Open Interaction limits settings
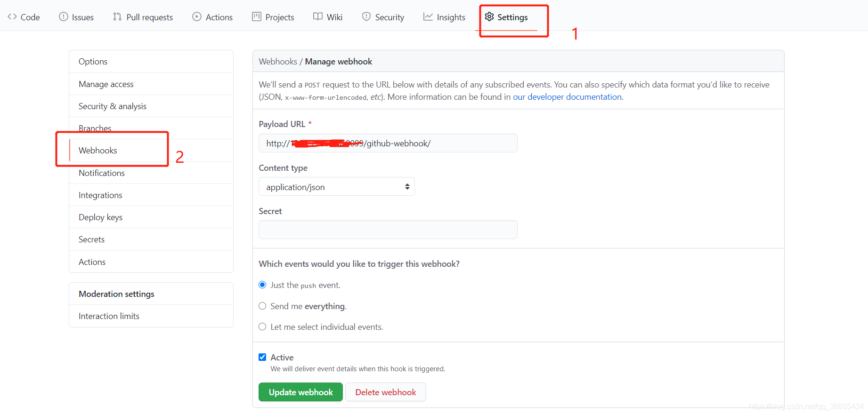 (x=151, y=316)
